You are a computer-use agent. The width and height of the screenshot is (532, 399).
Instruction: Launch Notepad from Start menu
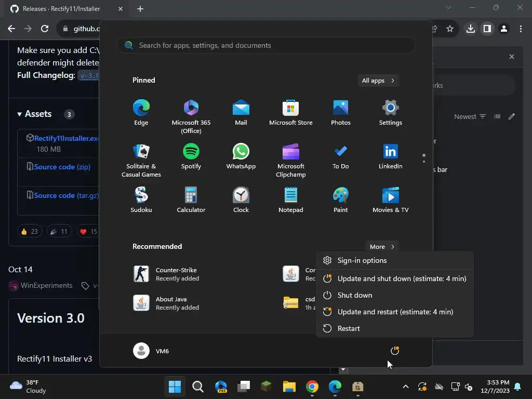tap(291, 200)
